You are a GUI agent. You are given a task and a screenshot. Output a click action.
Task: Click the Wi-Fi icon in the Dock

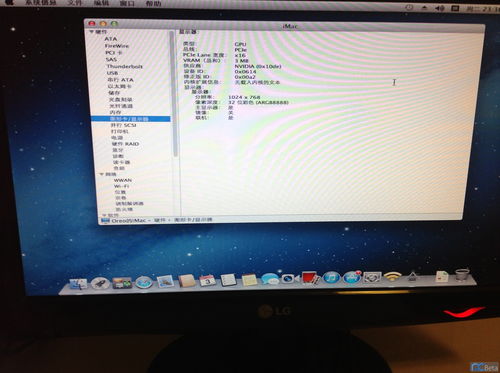tap(392, 277)
